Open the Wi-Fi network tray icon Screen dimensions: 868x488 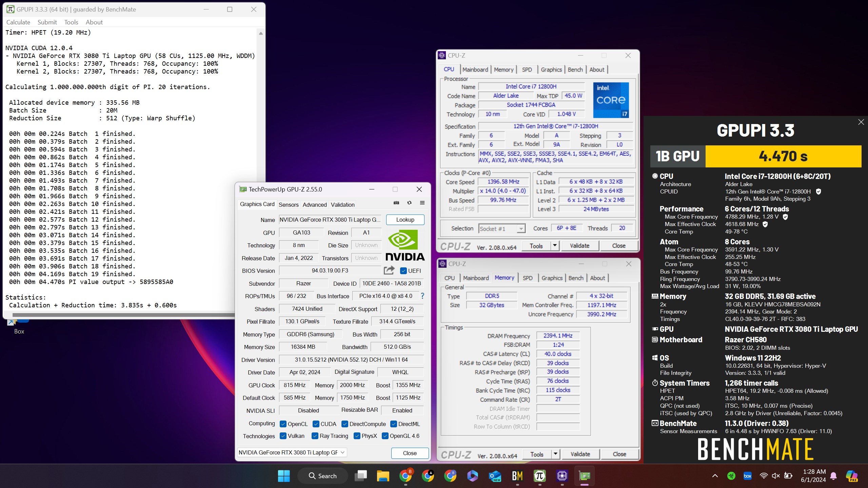click(x=764, y=476)
